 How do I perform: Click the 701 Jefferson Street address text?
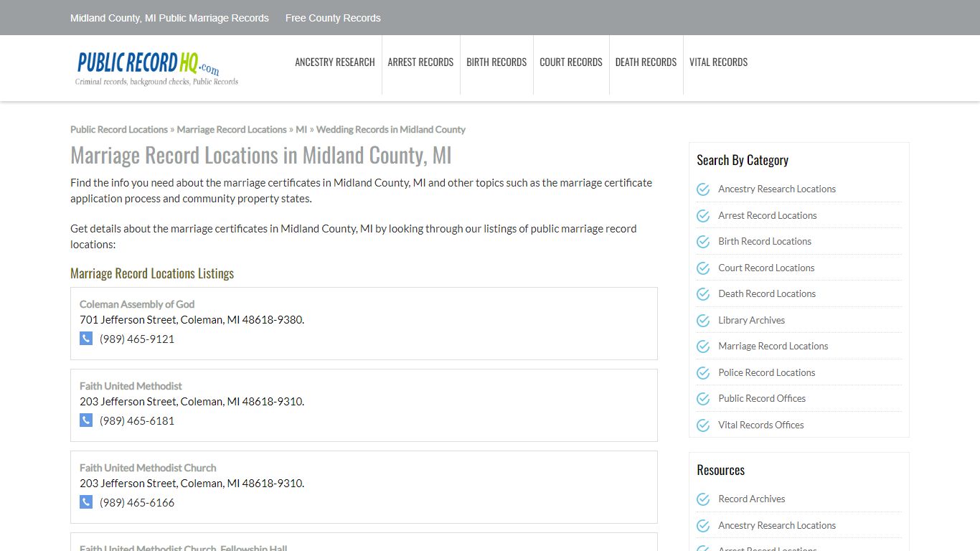[x=192, y=320]
